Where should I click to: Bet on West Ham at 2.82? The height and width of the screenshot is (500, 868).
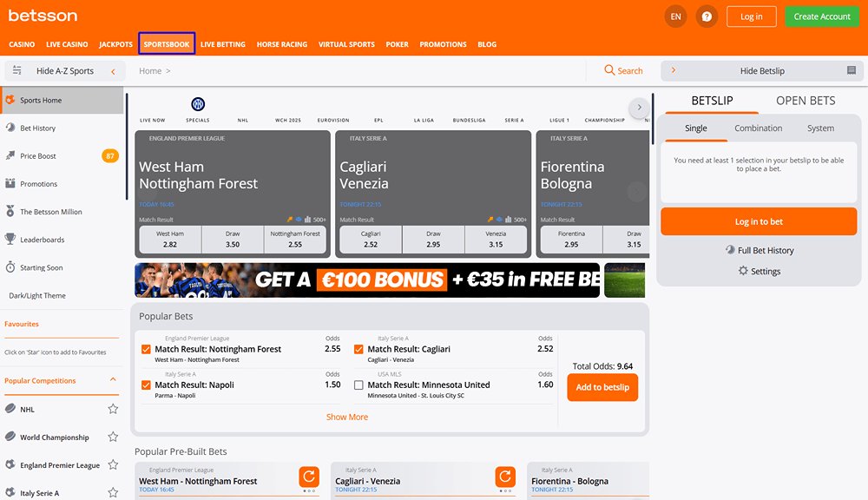170,240
